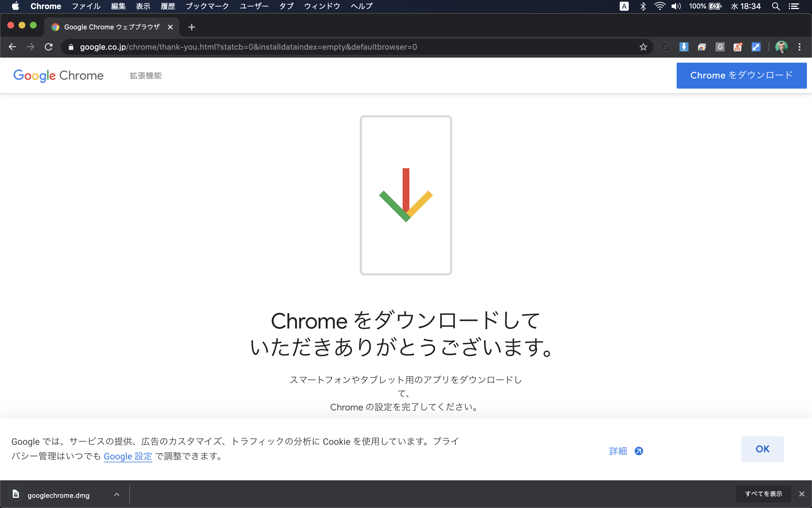Image resolution: width=812 pixels, height=508 pixels.
Task: Click the Bluetooth menu bar icon
Action: click(x=643, y=6)
